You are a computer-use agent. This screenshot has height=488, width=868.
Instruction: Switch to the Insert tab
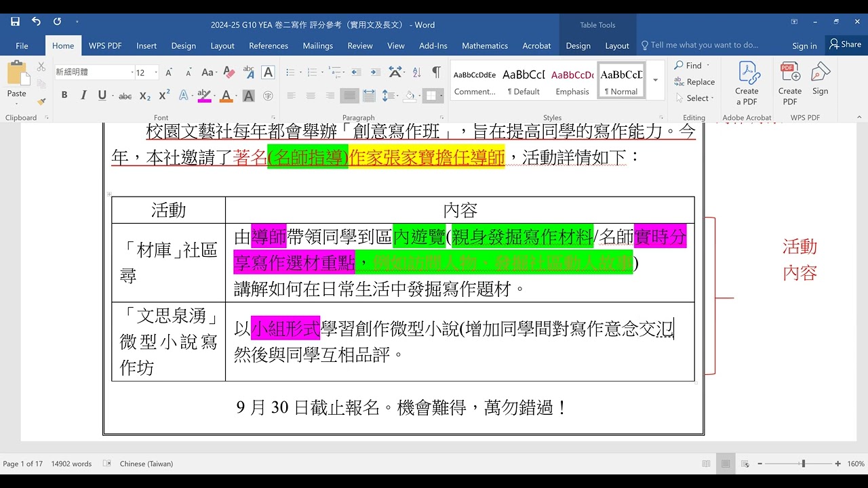146,45
